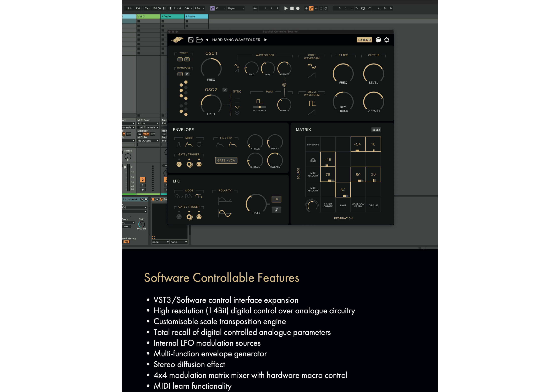The width and height of the screenshot is (560, 392).
Task: Select 2 MIDI track header
Action: pos(148,16)
